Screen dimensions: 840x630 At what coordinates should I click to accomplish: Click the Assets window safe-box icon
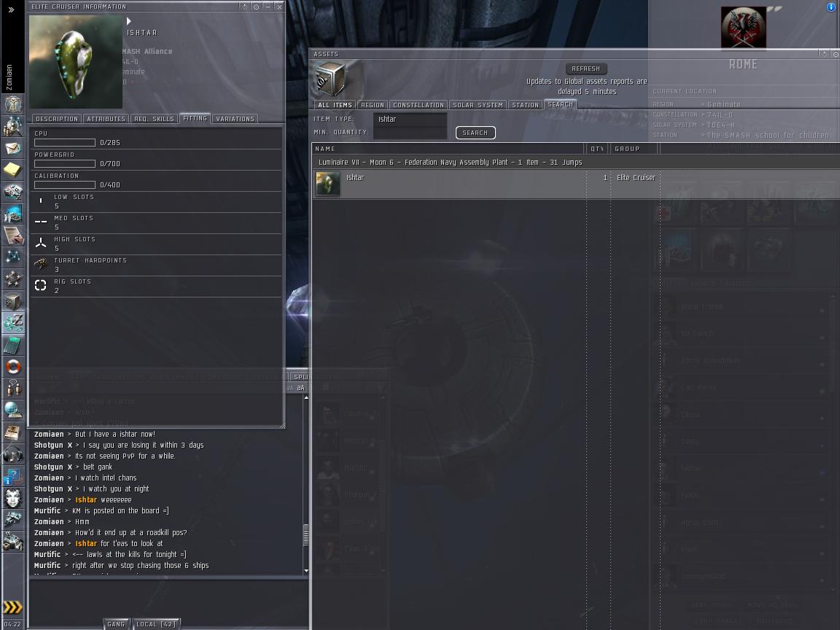click(x=330, y=79)
